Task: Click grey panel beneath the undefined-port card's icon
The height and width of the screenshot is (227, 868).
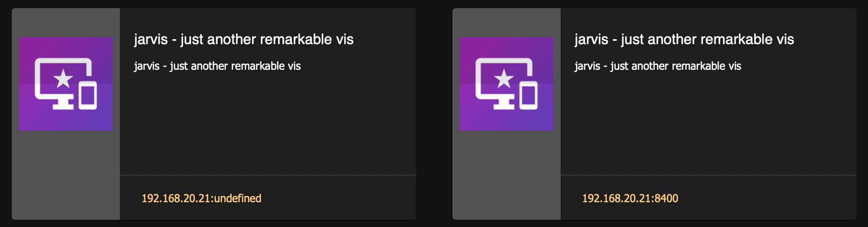Action: point(66,175)
